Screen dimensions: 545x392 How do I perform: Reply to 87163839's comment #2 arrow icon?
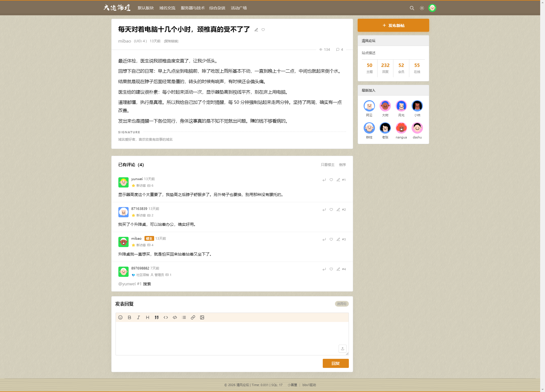tap(324, 210)
